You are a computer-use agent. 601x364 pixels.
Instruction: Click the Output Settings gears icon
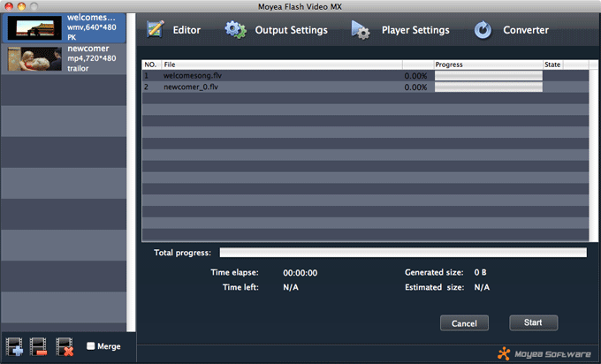coord(235,30)
